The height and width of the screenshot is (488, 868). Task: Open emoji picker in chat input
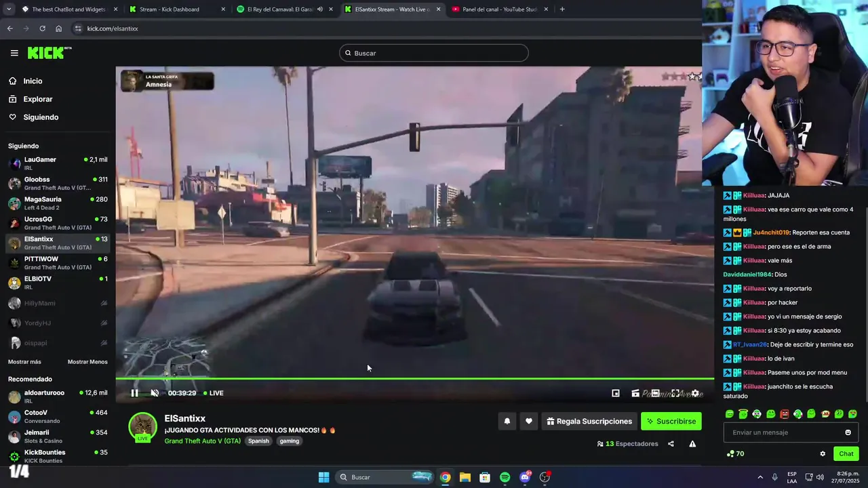848,432
